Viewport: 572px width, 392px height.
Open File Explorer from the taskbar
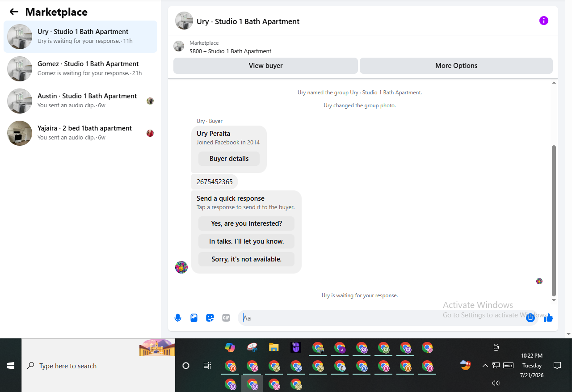[274, 347]
